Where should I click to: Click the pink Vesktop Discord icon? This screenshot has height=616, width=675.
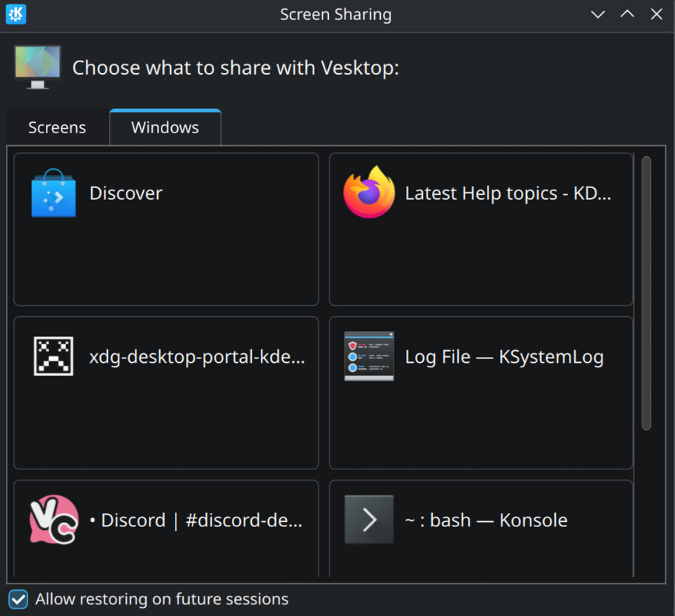53,520
